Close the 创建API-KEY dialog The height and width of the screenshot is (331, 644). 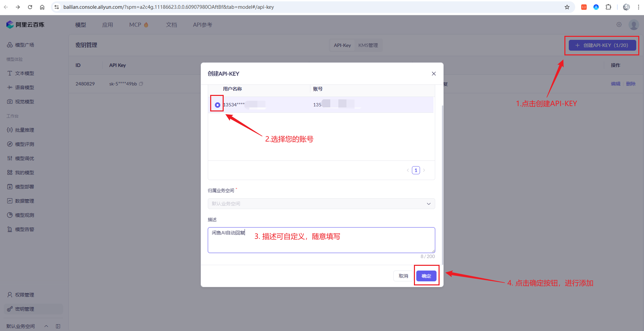click(x=434, y=74)
